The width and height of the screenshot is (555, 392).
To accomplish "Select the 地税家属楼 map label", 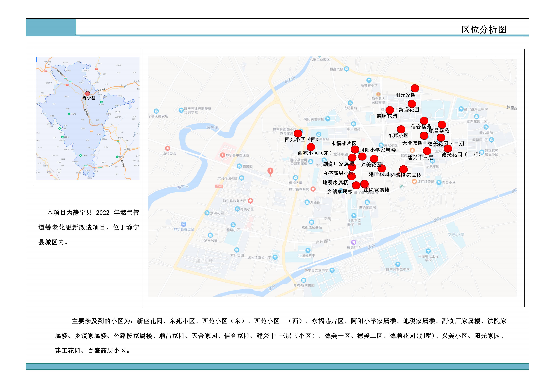I will pos(335,182).
